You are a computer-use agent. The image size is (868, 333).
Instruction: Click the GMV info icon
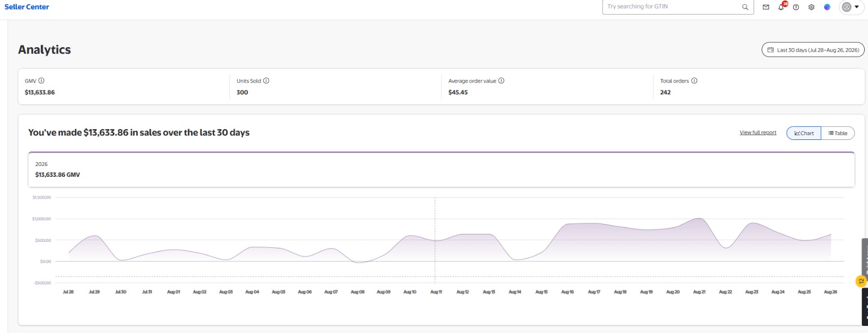[41, 81]
